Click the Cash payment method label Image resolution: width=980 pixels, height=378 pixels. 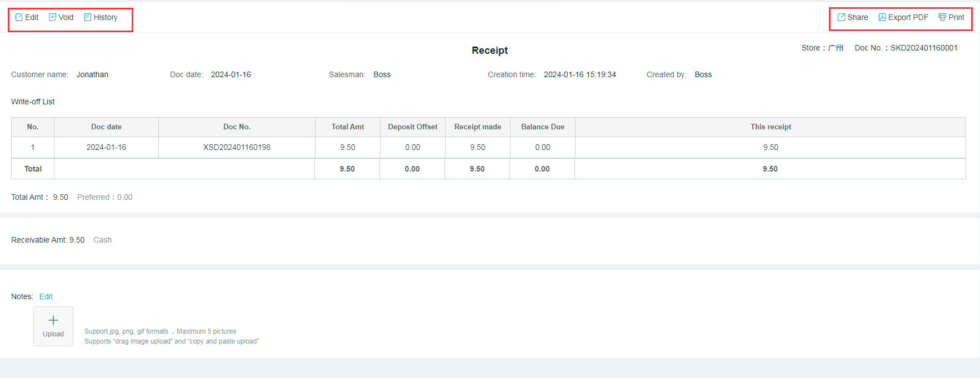[102, 240]
